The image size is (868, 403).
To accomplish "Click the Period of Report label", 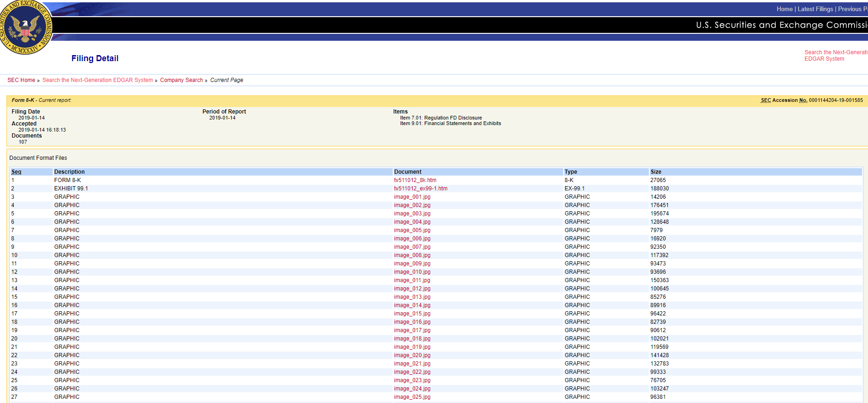I will (224, 112).
